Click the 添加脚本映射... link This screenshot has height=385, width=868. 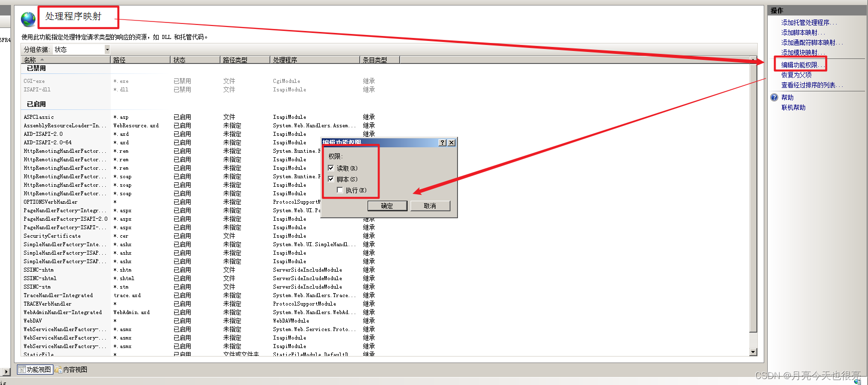803,32
